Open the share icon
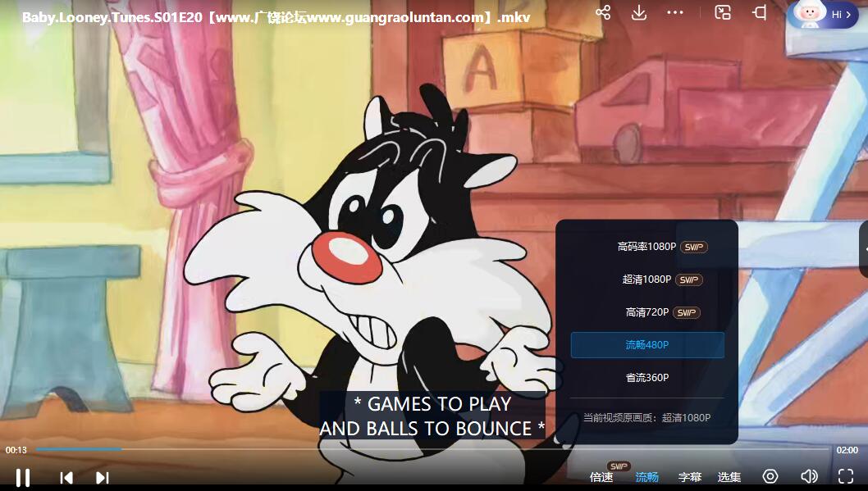Viewport: 868px width, 491px height. [603, 13]
